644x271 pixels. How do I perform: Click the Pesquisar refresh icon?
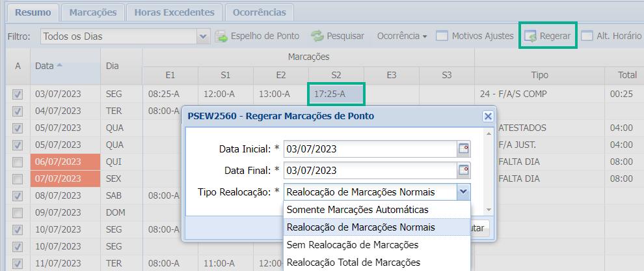point(317,36)
